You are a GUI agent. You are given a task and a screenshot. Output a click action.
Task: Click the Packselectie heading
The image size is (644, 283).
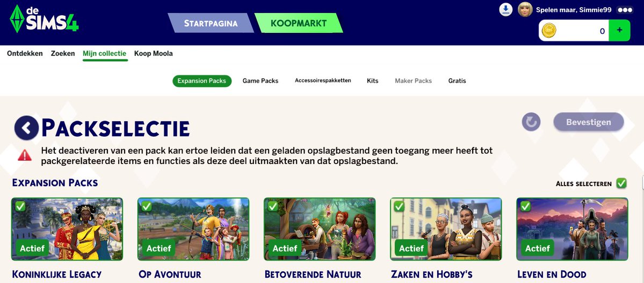115,129
